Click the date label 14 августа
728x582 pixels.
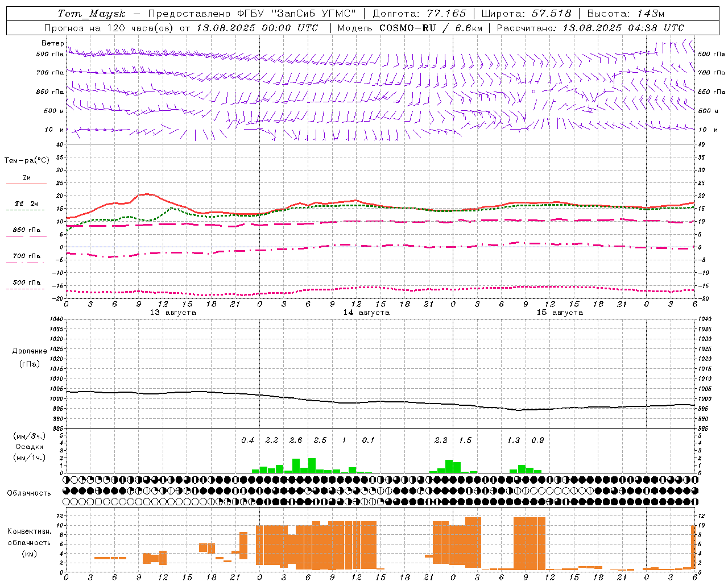(x=366, y=313)
